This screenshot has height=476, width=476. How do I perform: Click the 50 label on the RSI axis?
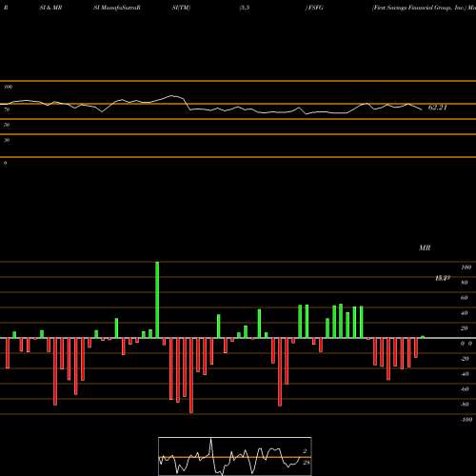click(x=7, y=125)
